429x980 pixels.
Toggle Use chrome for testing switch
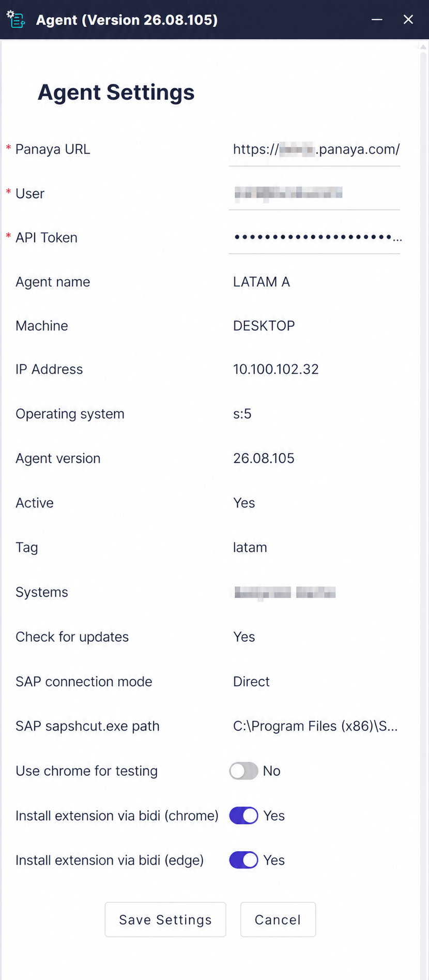(x=244, y=771)
